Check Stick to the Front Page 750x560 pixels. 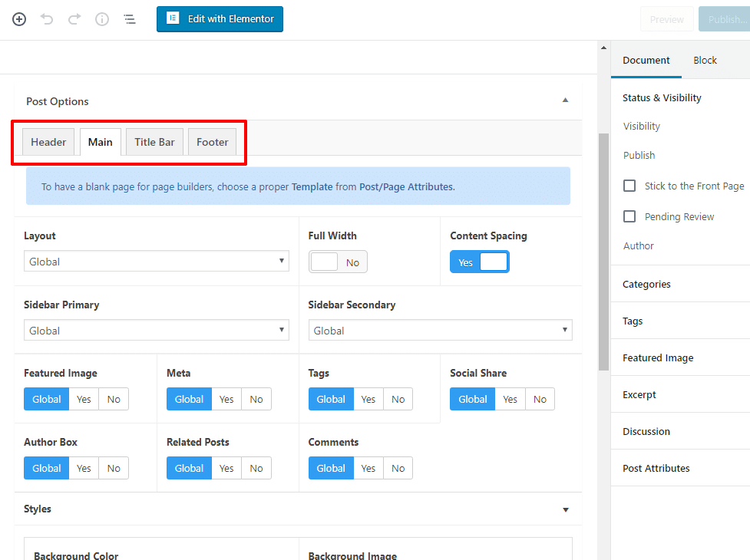coord(629,186)
